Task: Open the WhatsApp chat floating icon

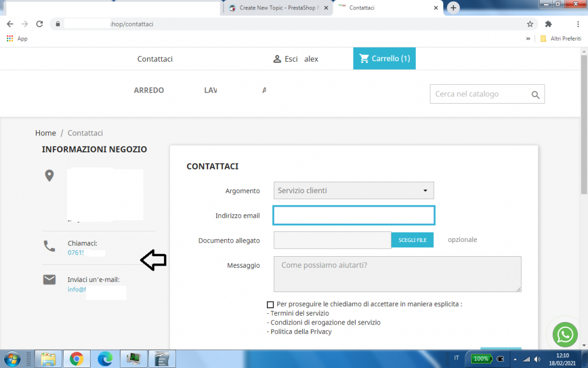Action: 564,334
